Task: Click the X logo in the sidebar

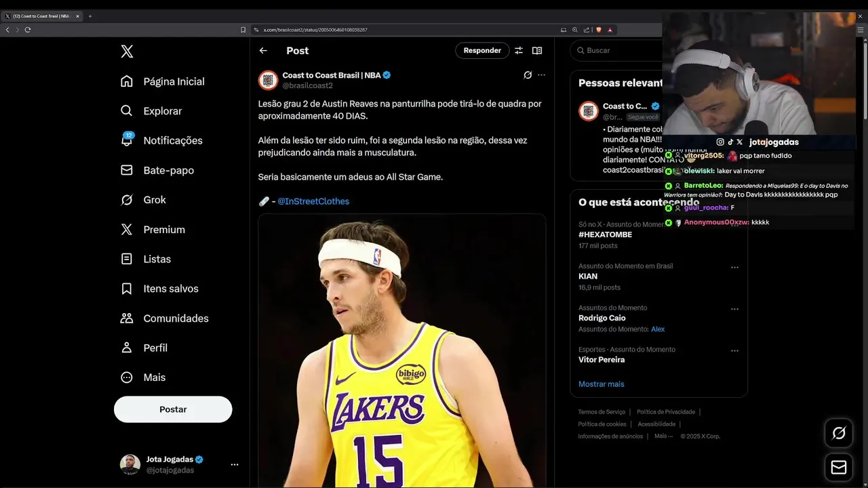Action: pos(127,52)
